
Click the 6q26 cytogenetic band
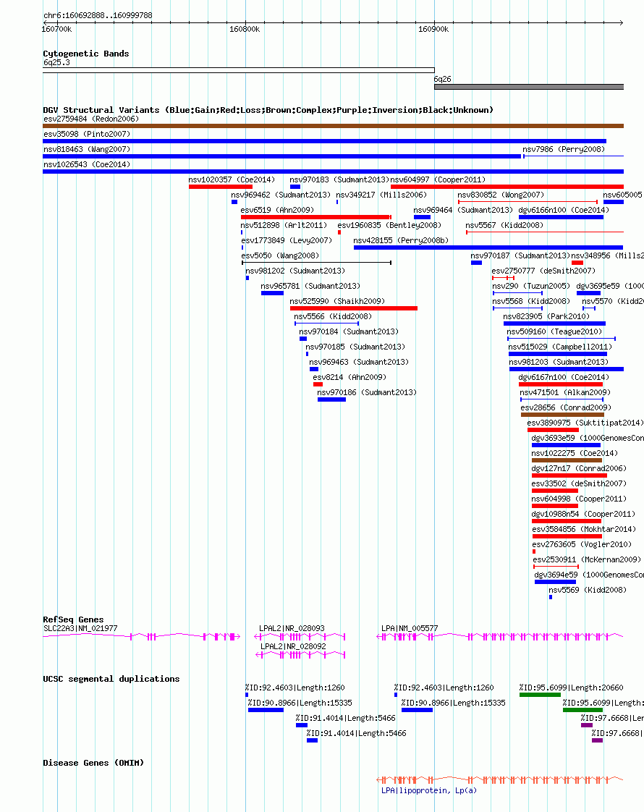[x=529, y=87]
